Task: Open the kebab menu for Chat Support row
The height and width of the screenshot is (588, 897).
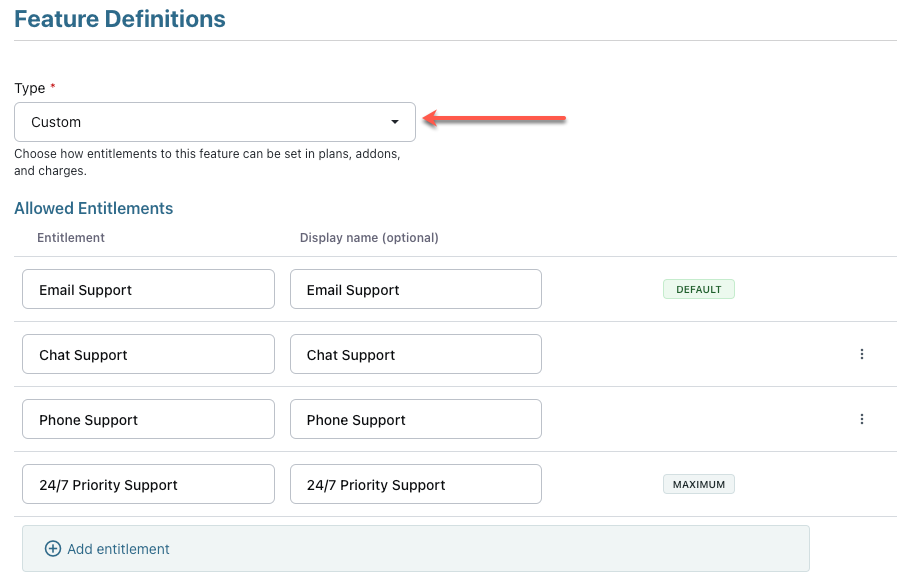Action: [862, 354]
